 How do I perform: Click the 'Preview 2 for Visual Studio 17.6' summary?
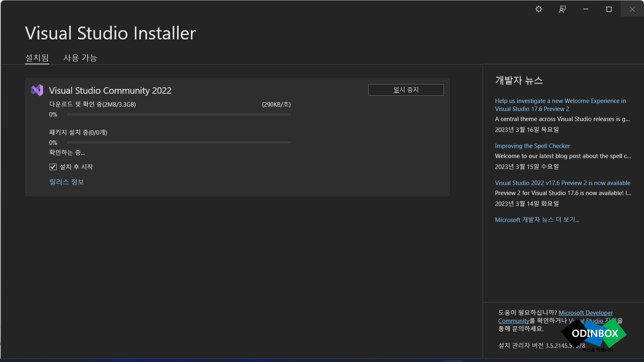(563, 193)
